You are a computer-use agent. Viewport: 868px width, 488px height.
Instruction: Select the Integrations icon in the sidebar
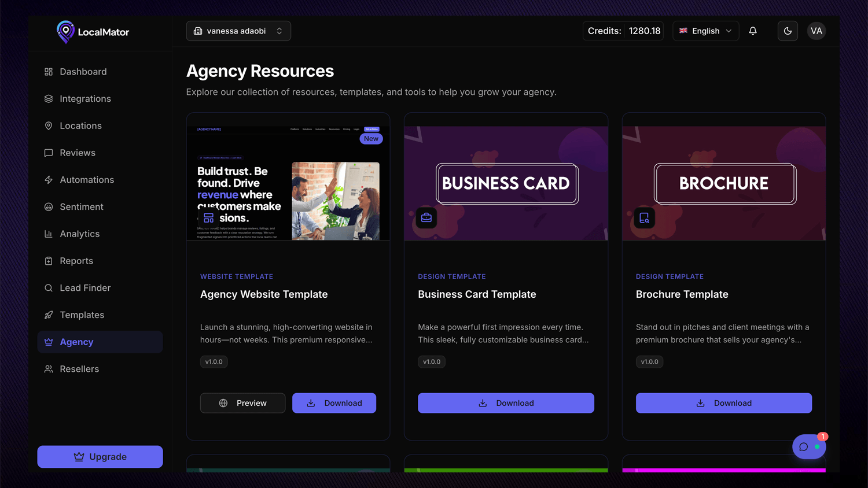pyautogui.click(x=48, y=98)
